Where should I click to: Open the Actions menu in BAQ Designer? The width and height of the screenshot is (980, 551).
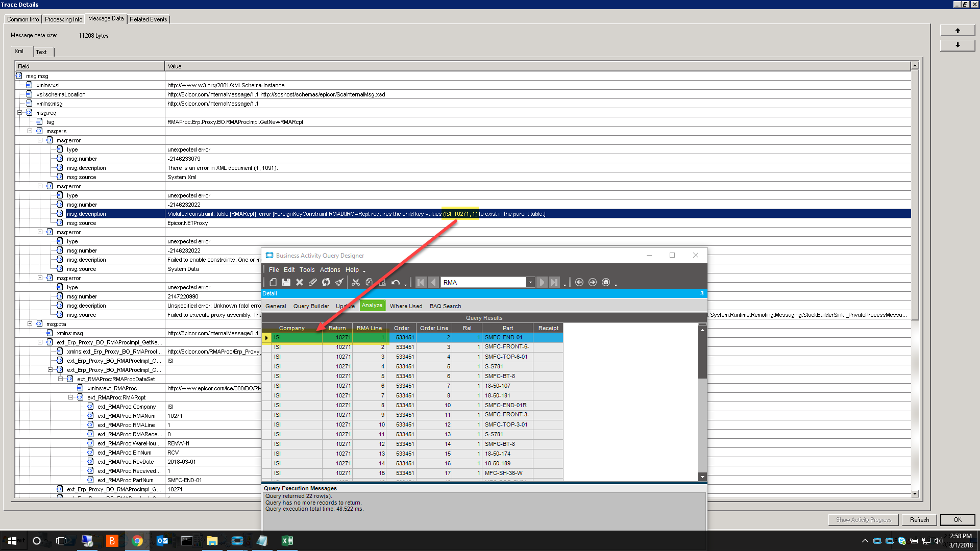point(330,270)
